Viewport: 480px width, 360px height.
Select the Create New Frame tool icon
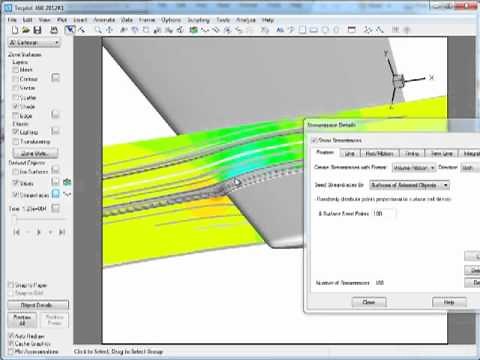351,30
